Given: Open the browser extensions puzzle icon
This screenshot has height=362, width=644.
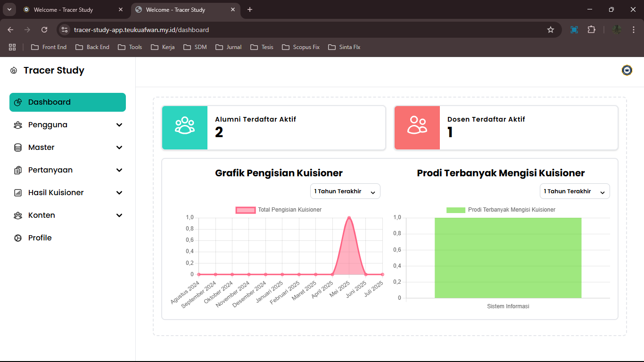Looking at the screenshot, I should (x=591, y=30).
